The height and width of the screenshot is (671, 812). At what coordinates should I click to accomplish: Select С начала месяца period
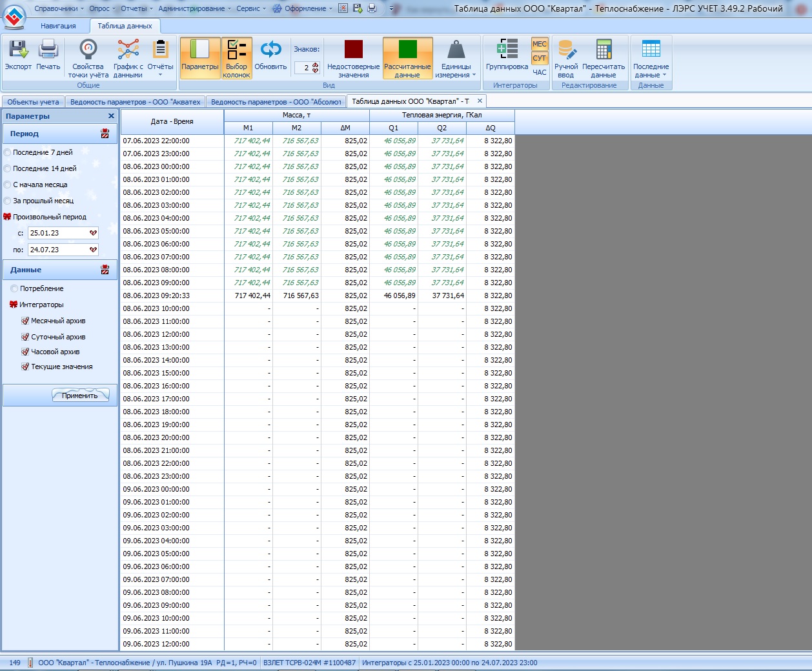pos(36,185)
